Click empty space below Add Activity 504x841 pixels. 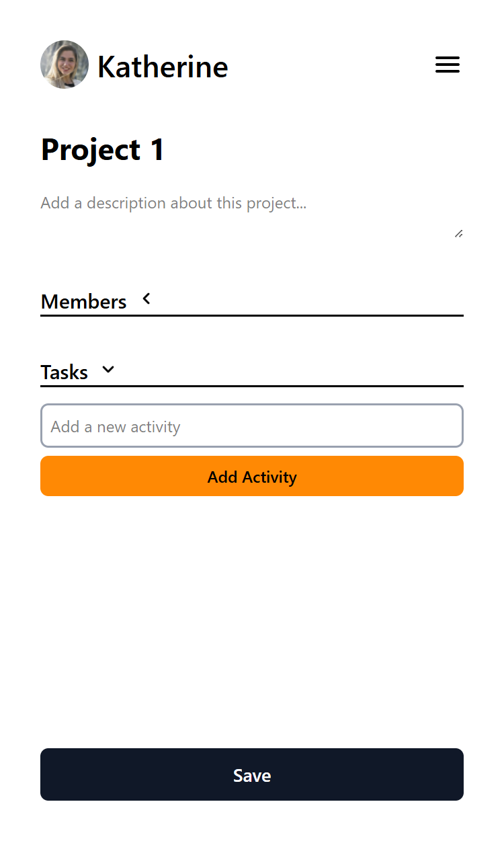click(x=252, y=618)
